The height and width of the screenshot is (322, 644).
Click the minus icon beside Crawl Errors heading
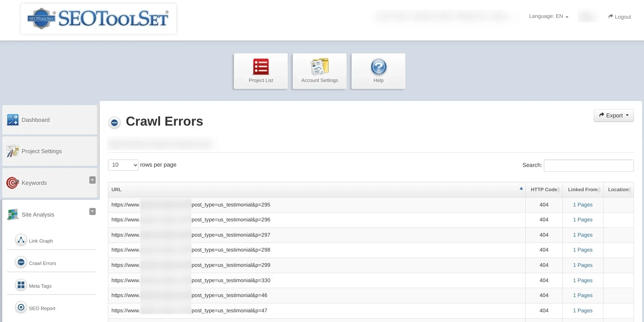pos(114,122)
